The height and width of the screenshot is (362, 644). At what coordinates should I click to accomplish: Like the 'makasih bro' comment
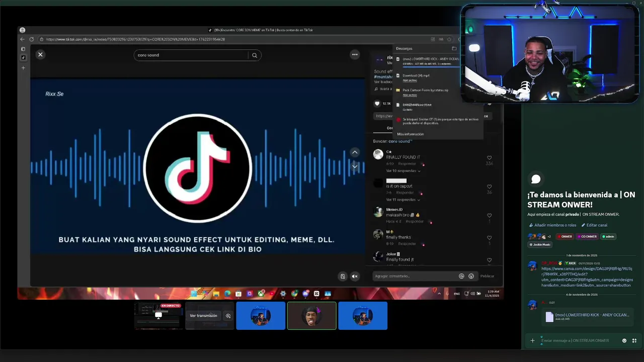point(489,216)
